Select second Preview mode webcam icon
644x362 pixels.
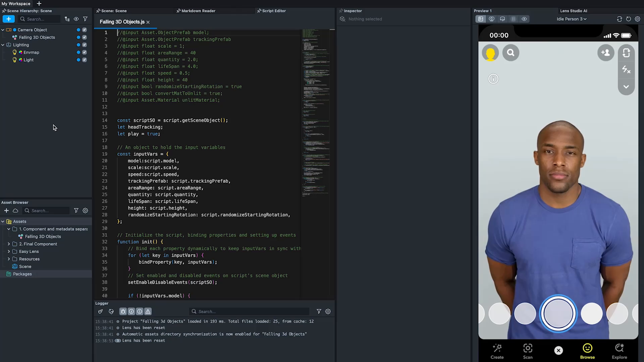click(x=492, y=19)
